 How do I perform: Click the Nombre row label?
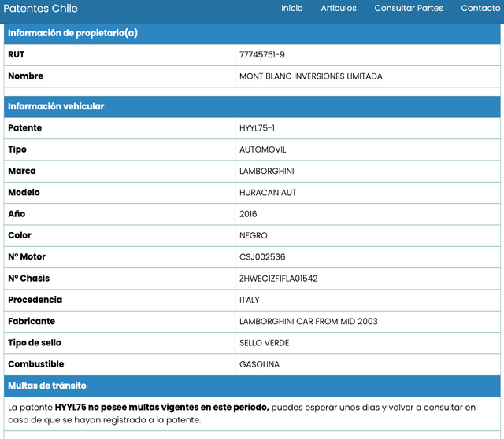25,76
